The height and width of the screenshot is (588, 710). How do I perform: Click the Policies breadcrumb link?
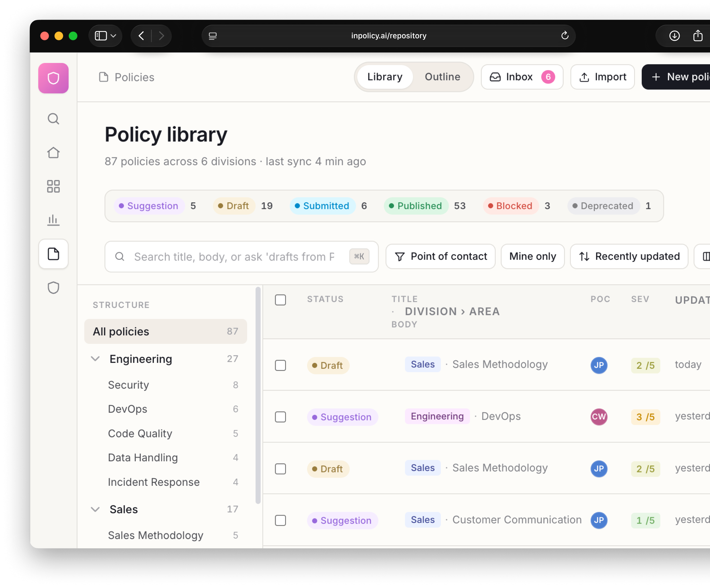134,77
